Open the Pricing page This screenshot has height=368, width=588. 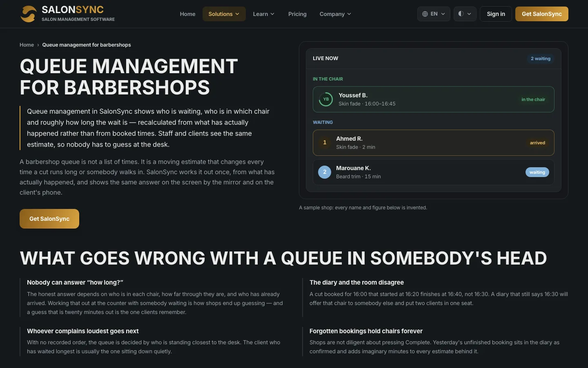pyautogui.click(x=297, y=14)
